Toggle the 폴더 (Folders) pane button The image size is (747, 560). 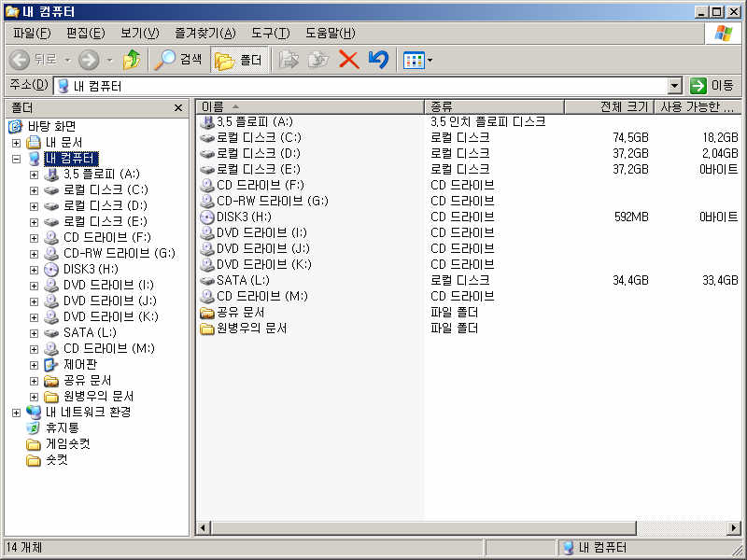pyautogui.click(x=239, y=60)
